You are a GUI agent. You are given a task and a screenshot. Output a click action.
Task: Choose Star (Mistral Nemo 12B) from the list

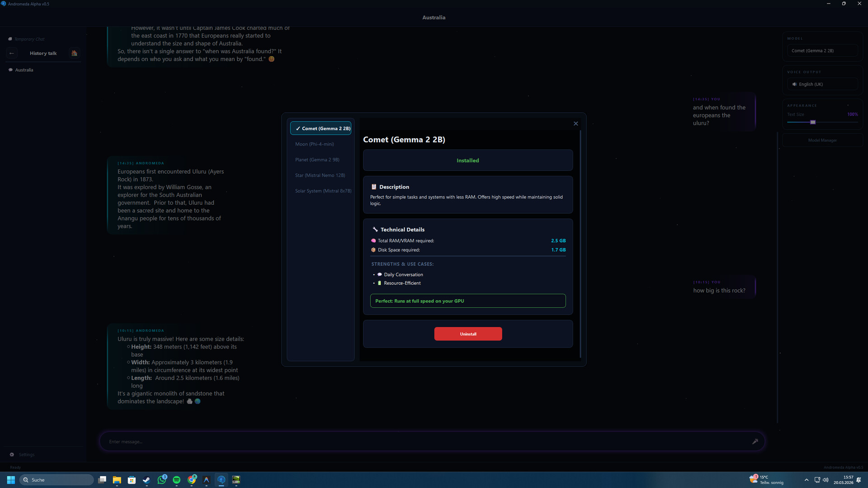pyautogui.click(x=320, y=175)
